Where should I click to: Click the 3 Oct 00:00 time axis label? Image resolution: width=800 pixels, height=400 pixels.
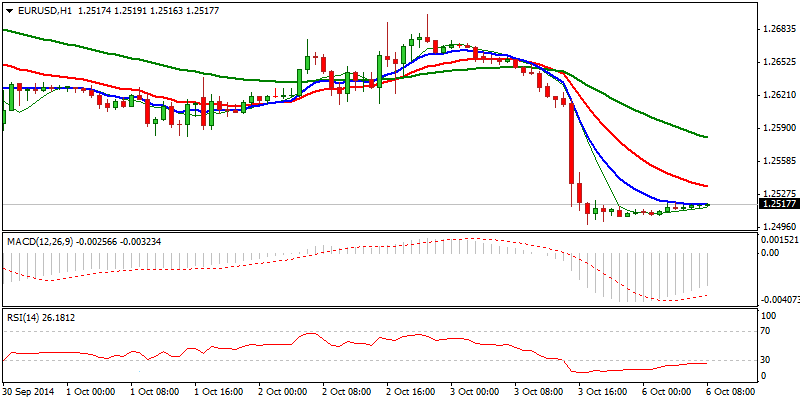tap(474, 392)
